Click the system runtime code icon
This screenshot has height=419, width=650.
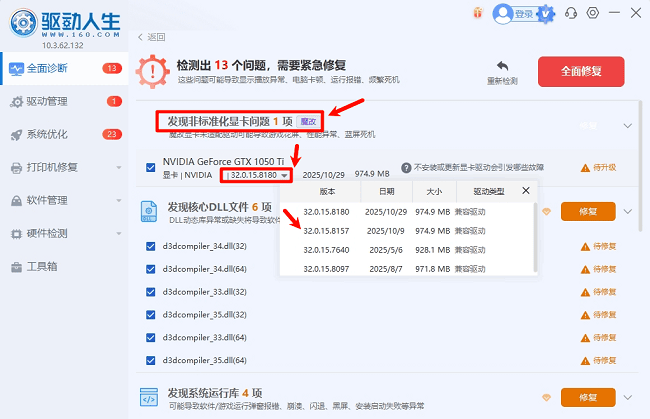(x=149, y=397)
